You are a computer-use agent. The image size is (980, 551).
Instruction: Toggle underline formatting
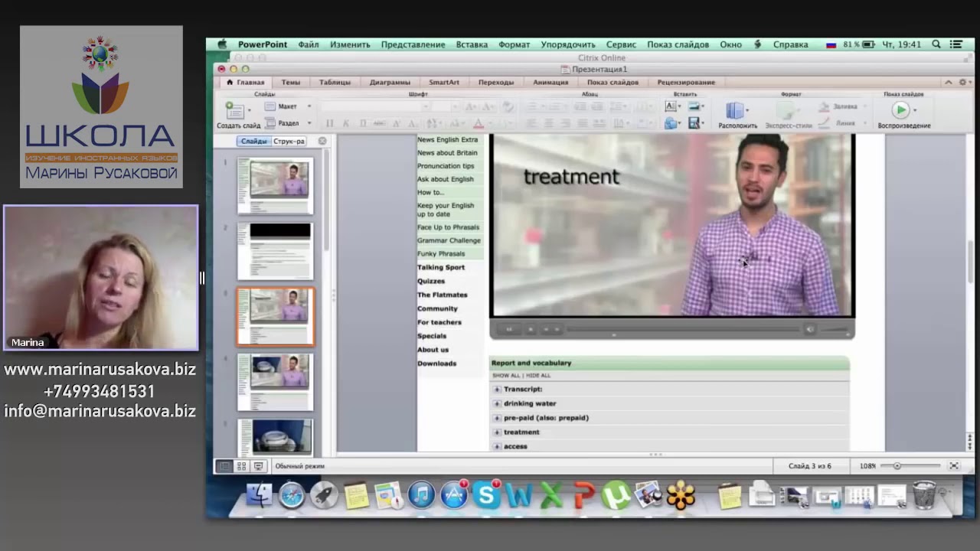(362, 123)
